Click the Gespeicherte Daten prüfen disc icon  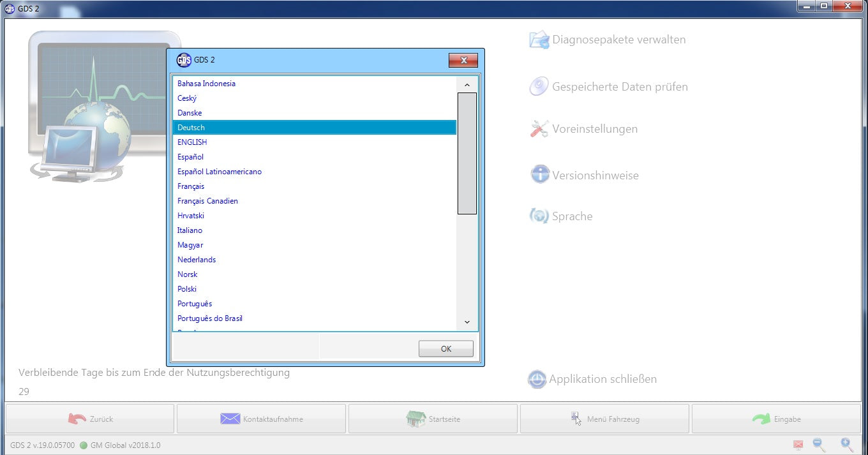539,87
